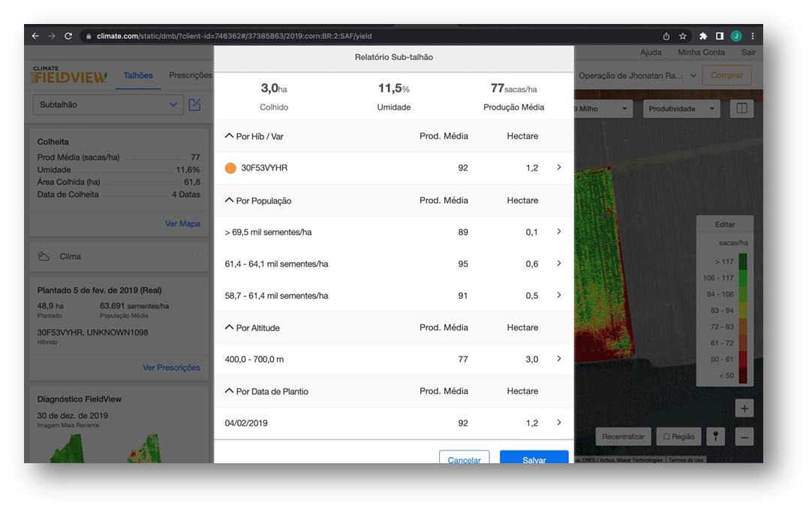Reload the browser page

click(69, 36)
